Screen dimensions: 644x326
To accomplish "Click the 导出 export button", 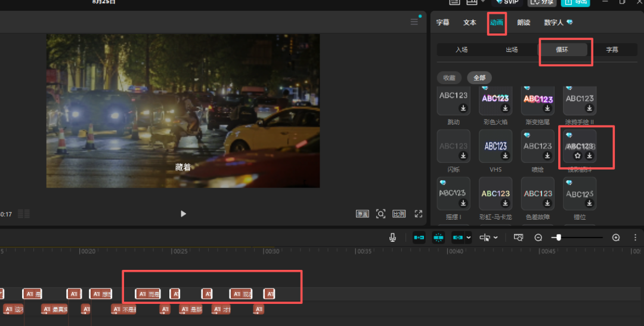I will click(x=575, y=2).
